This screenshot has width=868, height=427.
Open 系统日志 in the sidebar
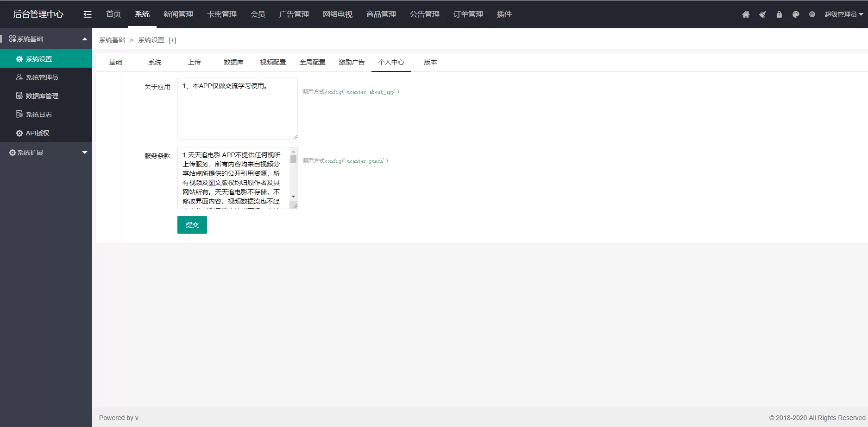38,115
